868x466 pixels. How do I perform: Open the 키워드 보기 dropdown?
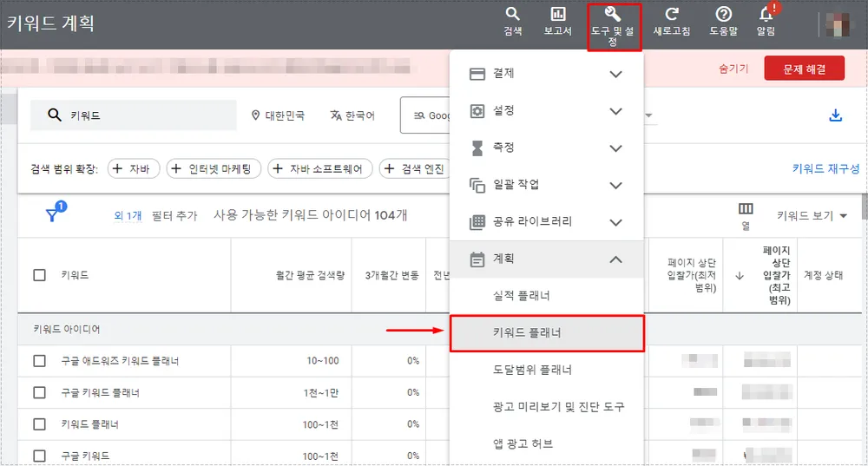click(812, 216)
